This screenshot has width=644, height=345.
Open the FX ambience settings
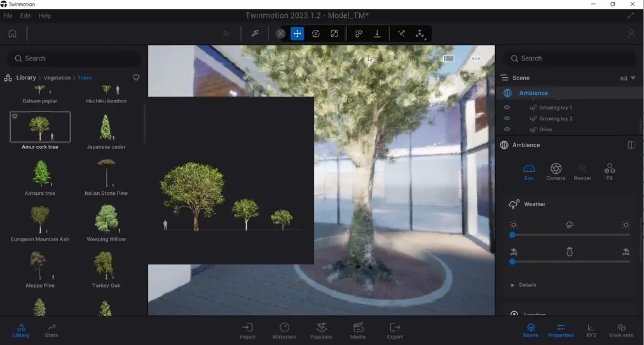tap(609, 172)
